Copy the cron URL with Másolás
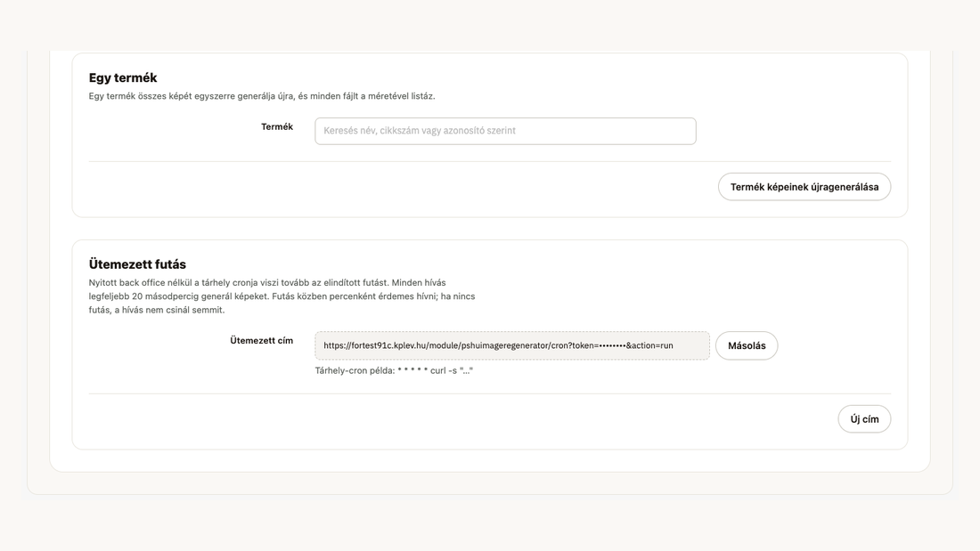980x551 pixels. coord(747,345)
